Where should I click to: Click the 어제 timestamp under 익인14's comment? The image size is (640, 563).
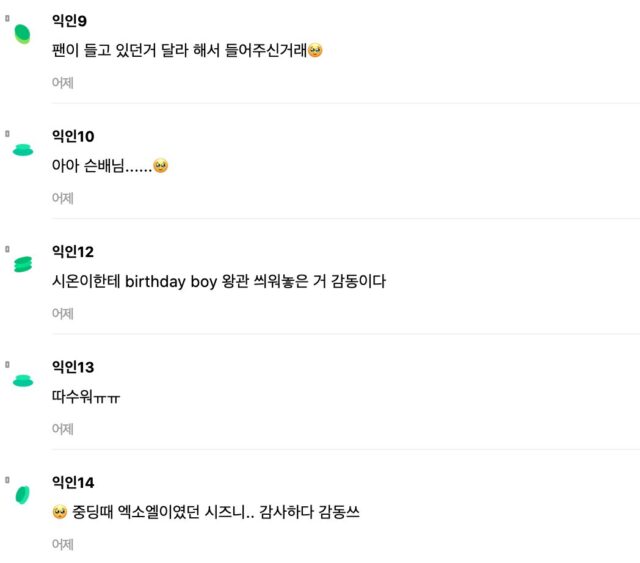click(x=63, y=545)
